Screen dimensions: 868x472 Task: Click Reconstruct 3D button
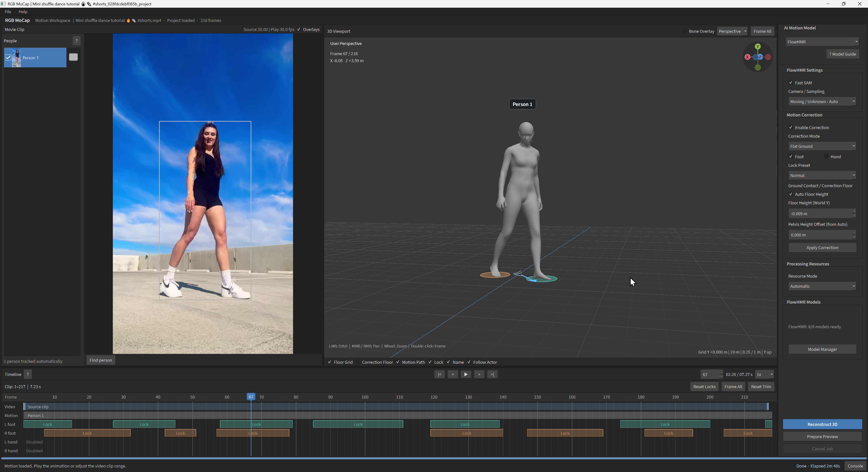tap(822, 424)
